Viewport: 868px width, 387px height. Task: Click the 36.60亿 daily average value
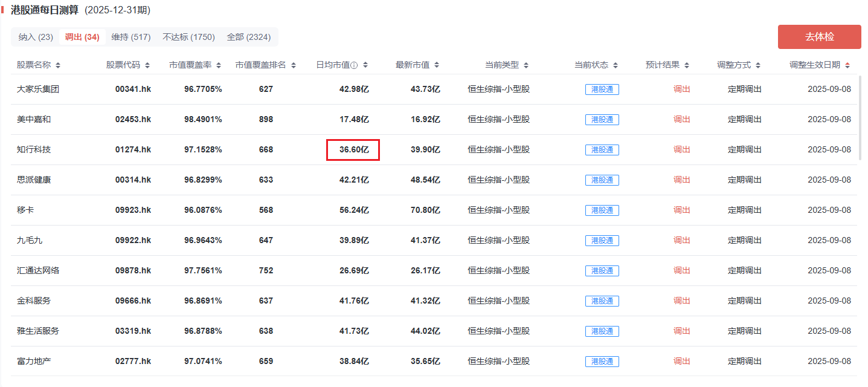[354, 149]
